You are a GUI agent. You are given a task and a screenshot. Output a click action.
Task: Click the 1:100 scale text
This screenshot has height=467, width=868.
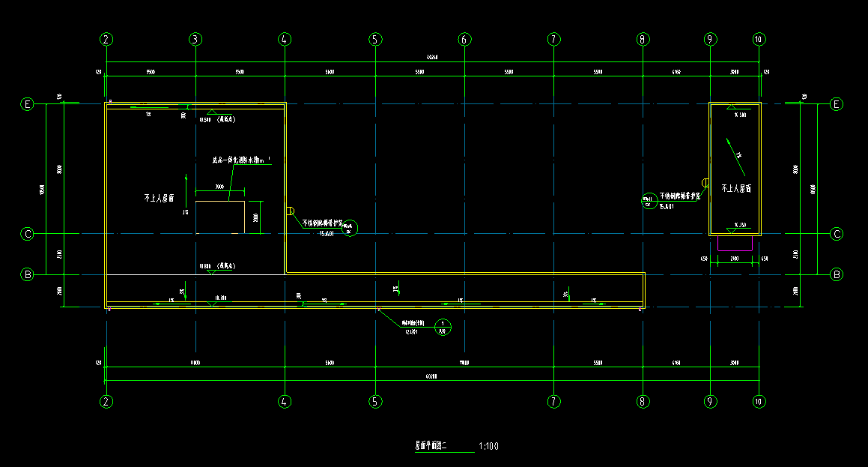coord(488,447)
